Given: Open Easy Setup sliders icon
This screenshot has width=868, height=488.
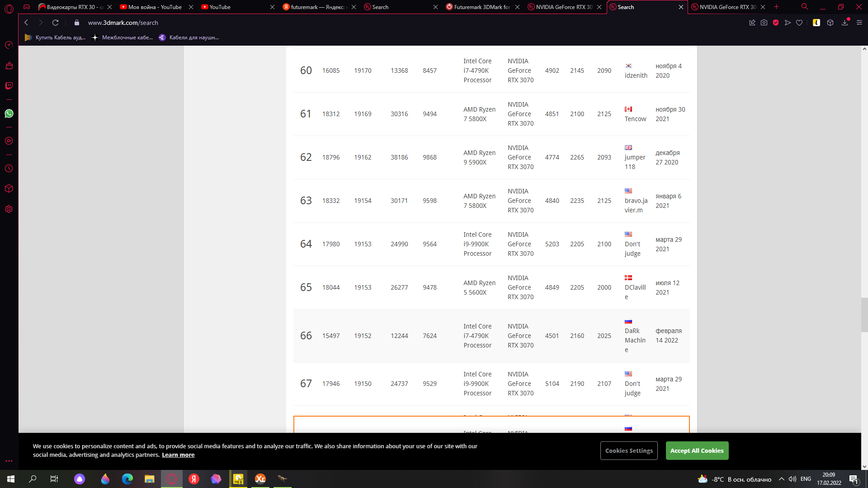Looking at the screenshot, I should point(859,23).
